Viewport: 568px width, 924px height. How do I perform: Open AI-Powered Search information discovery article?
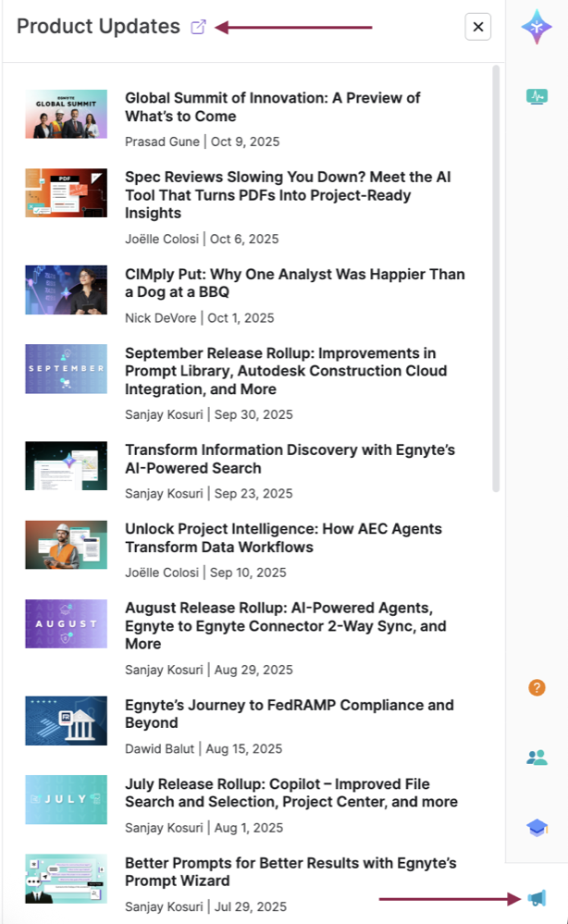pyautogui.click(x=290, y=459)
